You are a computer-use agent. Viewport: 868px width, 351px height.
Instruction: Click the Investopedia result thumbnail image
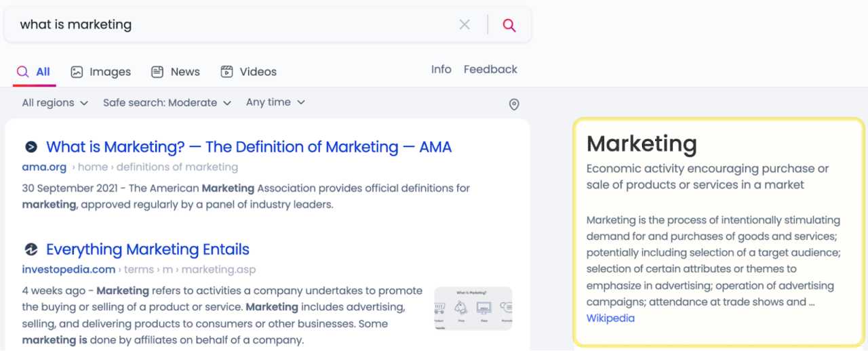coord(473,308)
